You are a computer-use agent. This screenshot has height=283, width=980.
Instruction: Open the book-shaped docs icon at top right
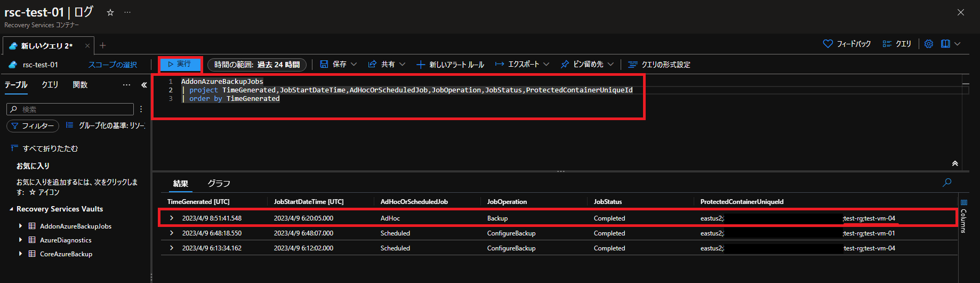(x=945, y=44)
